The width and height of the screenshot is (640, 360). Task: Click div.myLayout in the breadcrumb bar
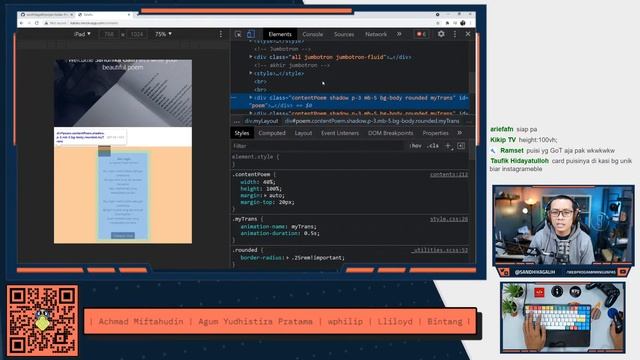click(x=261, y=121)
